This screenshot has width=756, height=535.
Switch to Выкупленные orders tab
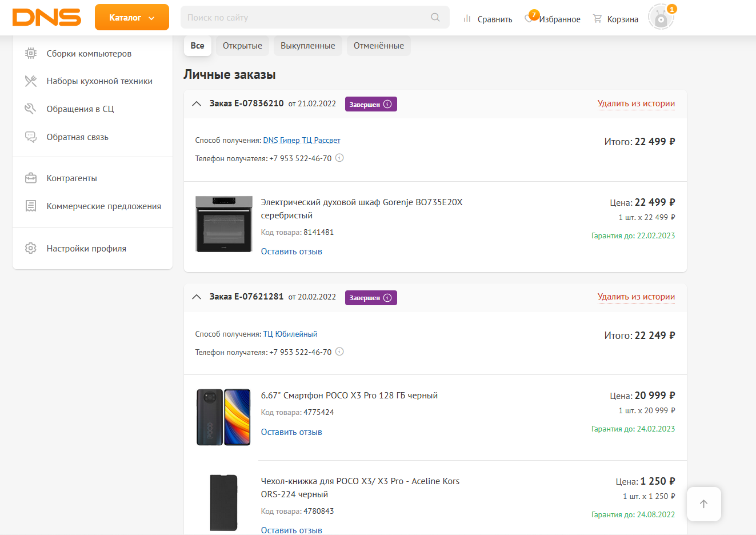click(308, 46)
